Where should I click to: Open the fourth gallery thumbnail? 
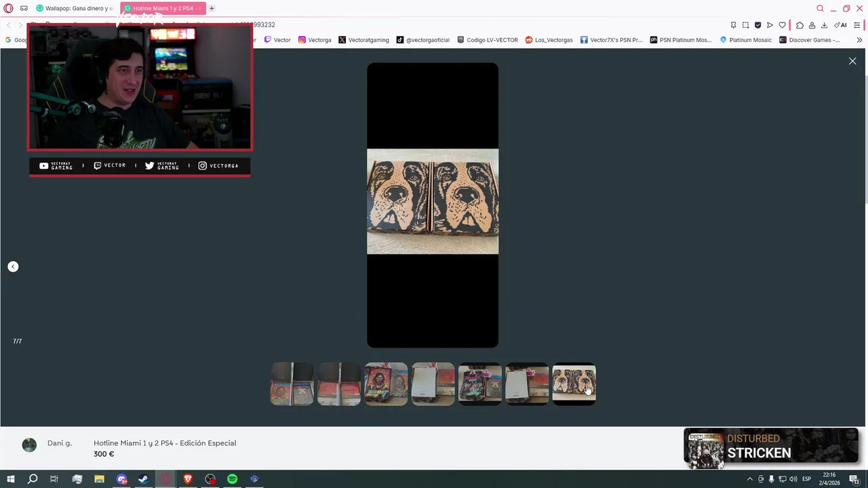click(433, 384)
